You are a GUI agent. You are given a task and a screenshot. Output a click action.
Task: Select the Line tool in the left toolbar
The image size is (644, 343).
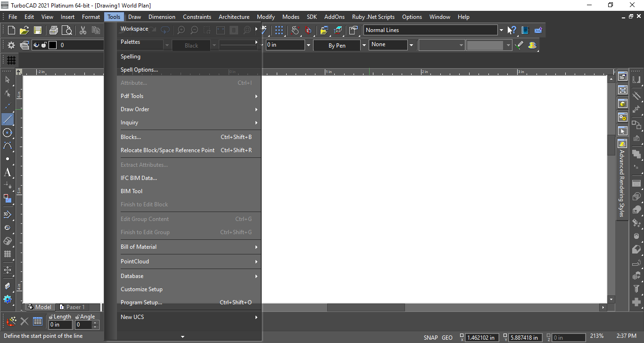[8, 119]
